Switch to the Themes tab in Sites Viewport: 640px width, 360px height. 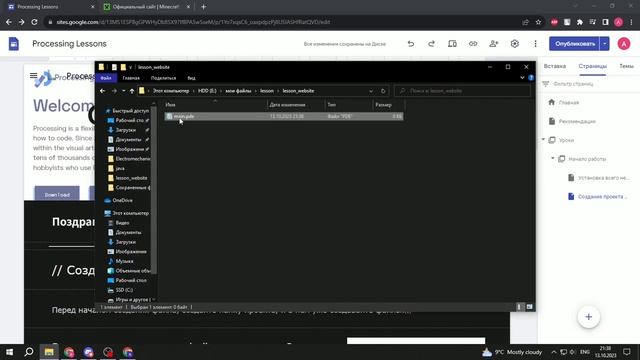pos(627,66)
